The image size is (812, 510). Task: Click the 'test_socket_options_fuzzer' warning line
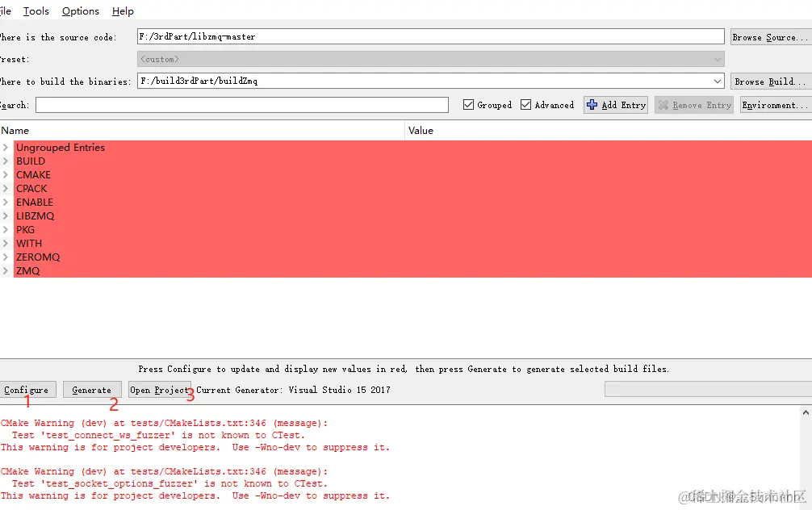170,483
